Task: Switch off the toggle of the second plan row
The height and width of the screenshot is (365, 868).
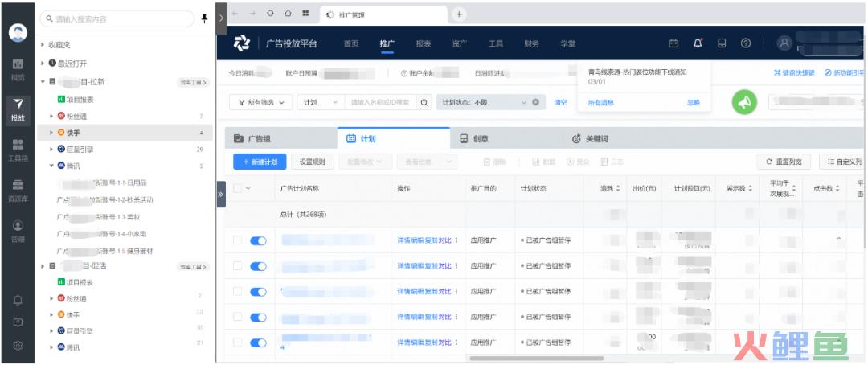Action: click(258, 266)
